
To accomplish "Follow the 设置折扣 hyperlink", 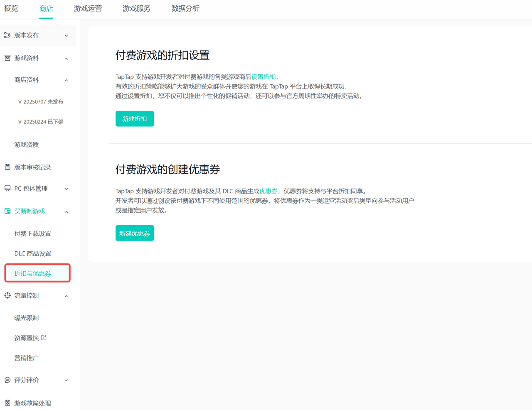I will [264, 77].
